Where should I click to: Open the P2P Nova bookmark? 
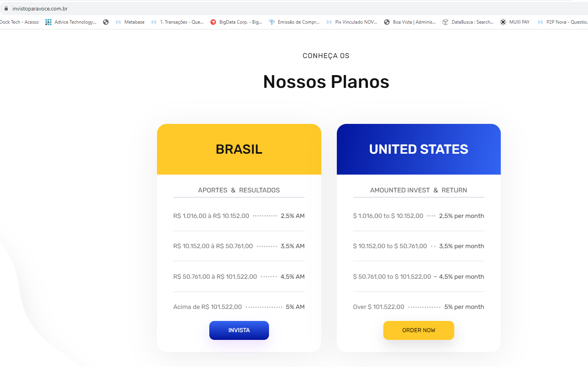[x=562, y=22]
